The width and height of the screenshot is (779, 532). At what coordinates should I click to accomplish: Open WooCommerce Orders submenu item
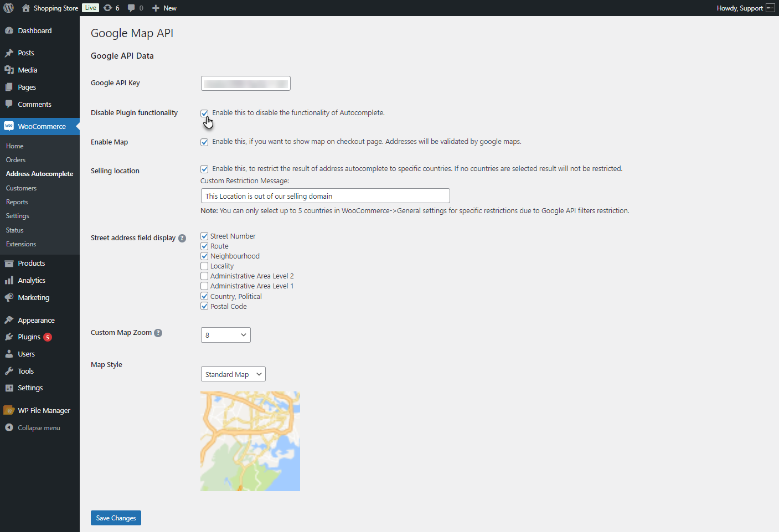[x=16, y=160]
